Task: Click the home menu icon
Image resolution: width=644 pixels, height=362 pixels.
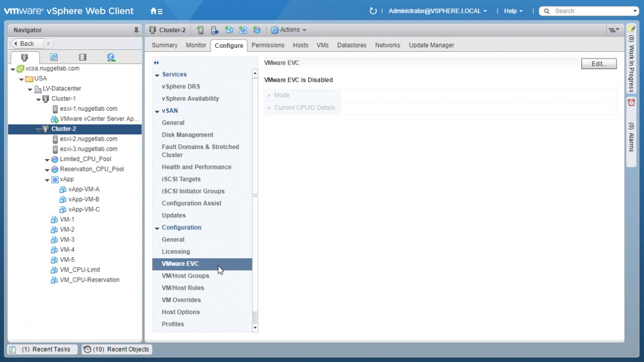Action: pos(156,11)
